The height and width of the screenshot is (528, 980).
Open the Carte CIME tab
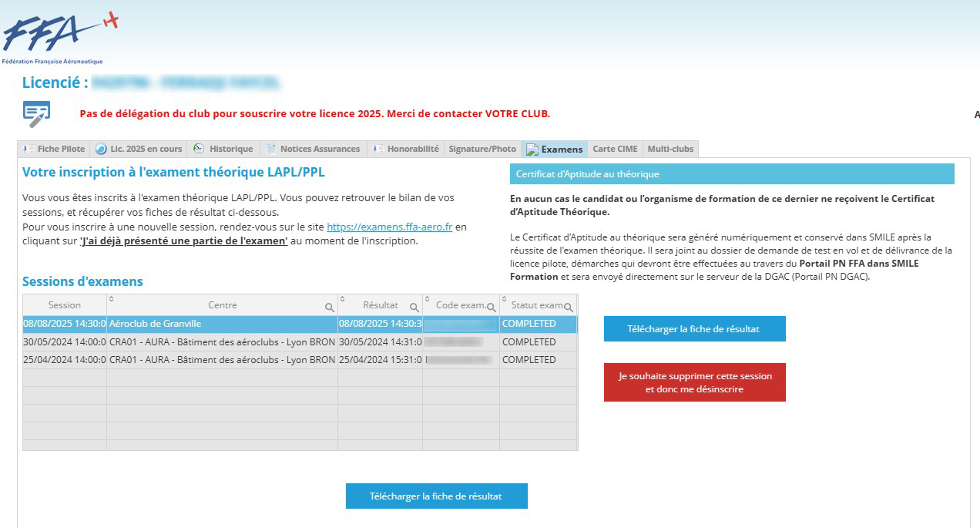click(615, 149)
